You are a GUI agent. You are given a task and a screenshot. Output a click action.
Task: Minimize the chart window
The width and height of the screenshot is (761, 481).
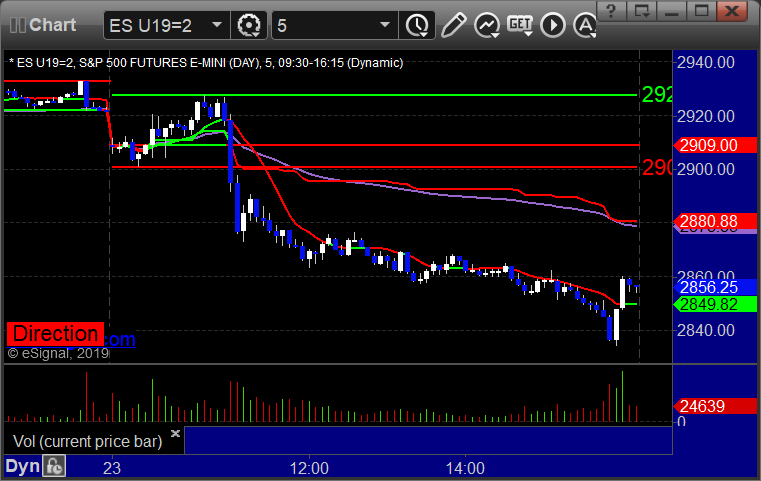(671, 11)
